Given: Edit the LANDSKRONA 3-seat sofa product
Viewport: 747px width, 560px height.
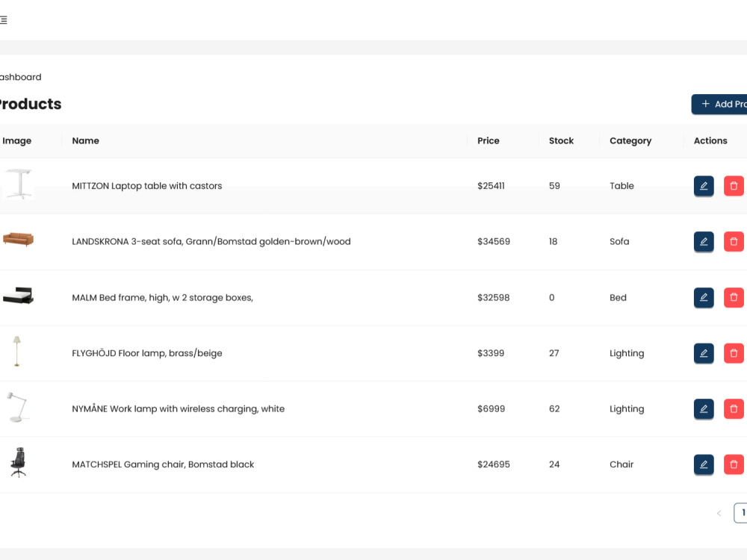Looking at the screenshot, I should coord(704,241).
